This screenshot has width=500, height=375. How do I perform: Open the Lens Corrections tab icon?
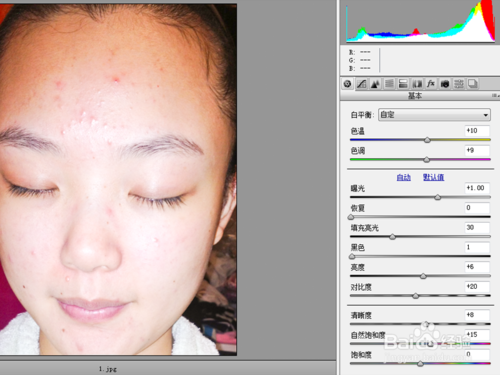pos(417,84)
